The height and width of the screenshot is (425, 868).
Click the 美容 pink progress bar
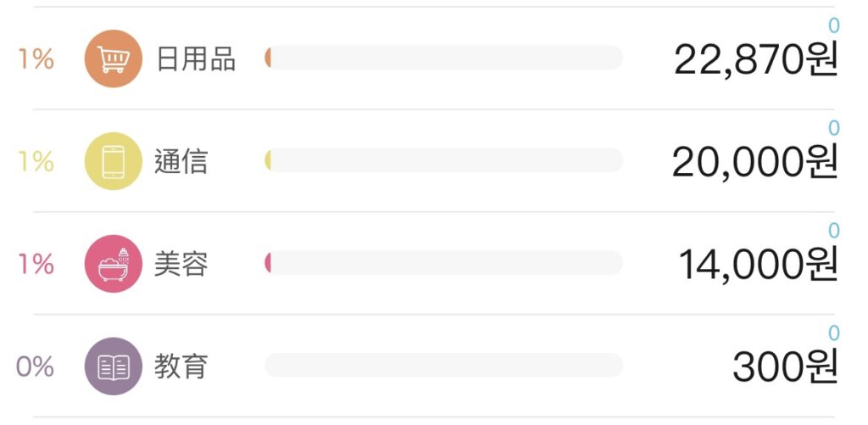coord(444,263)
